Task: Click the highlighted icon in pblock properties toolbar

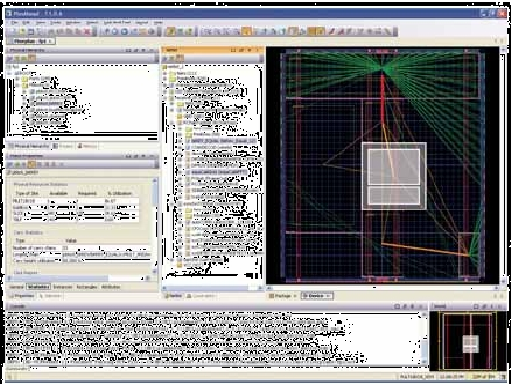Action: coord(32,164)
